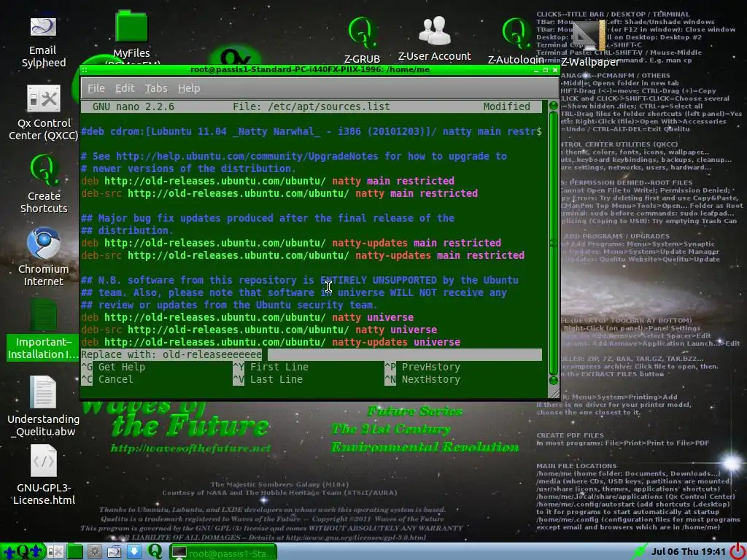This screenshot has height=560, width=747.
Task: Open the terminal Tabs menu
Action: pos(156,88)
